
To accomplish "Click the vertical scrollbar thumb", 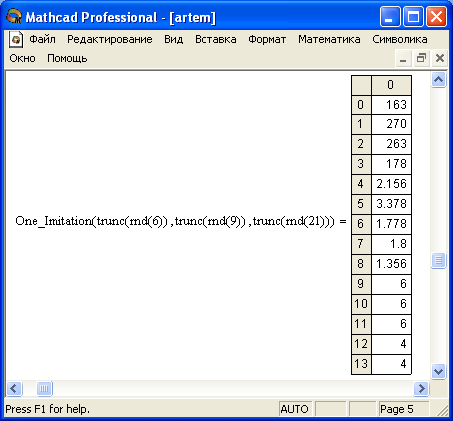I will click(x=438, y=260).
